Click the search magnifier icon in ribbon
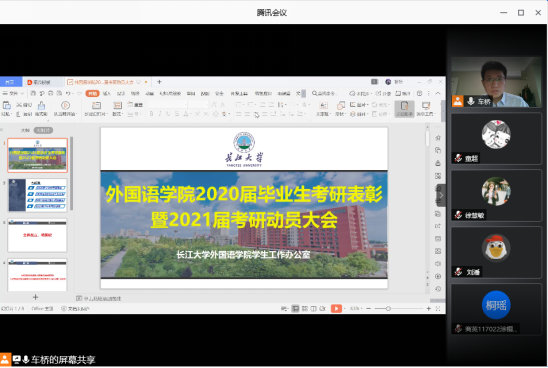The image size is (548, 368). 315,93
